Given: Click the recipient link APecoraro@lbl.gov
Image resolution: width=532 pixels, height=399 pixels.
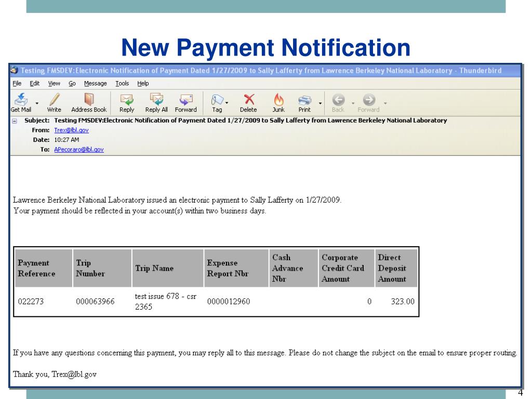Looking at the screenshot, I should point(79,150).
